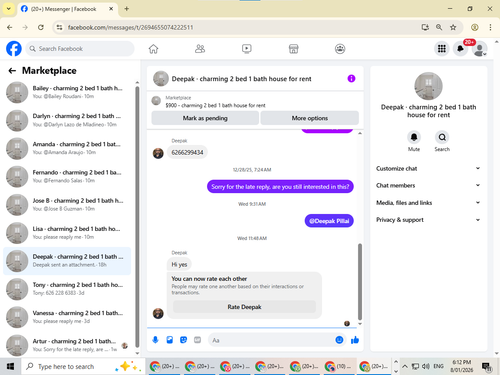The height and width of the screenshot is (375, 500).
Task: Open the tab search dropdown in Chrome
Action: tap(9, 9)
